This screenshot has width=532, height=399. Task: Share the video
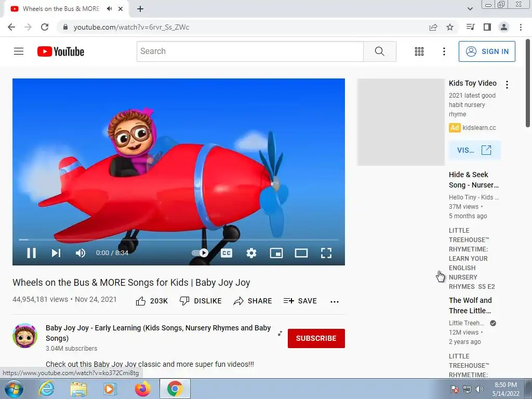click(253, 301)
